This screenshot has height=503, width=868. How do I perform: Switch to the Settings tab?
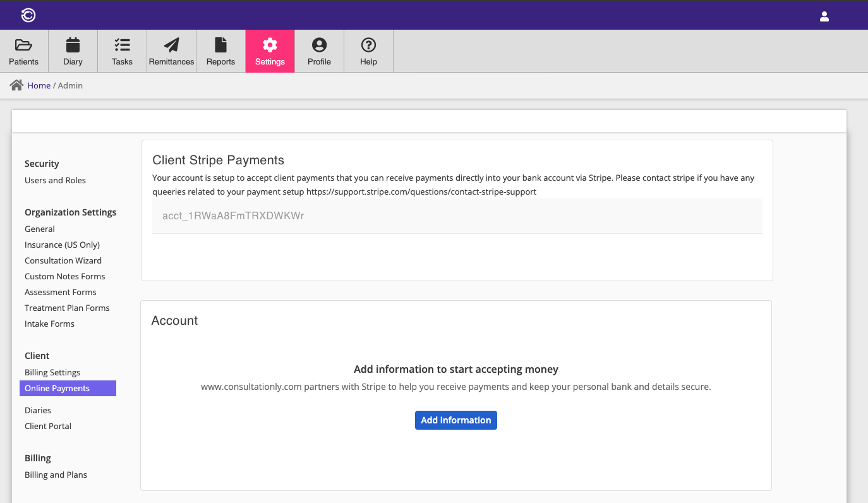pyautogui.click(x=270, y=51)
